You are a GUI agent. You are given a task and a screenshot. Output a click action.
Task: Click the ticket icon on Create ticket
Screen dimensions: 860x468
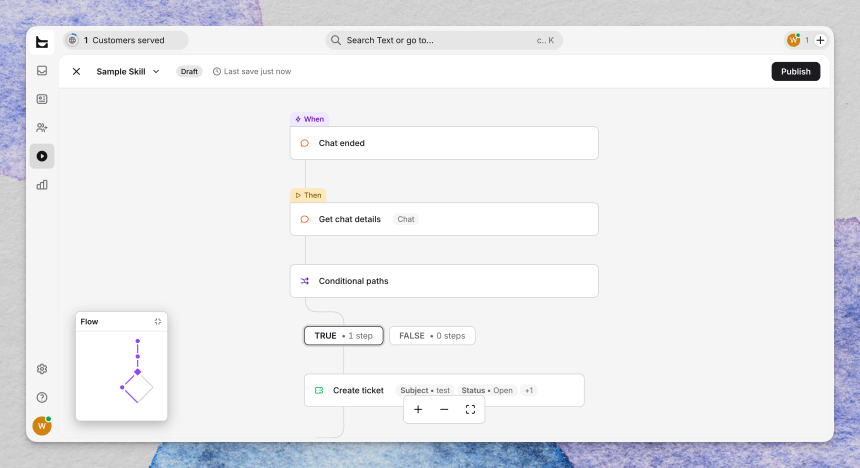pyautogui.click(x=319, y=391)
